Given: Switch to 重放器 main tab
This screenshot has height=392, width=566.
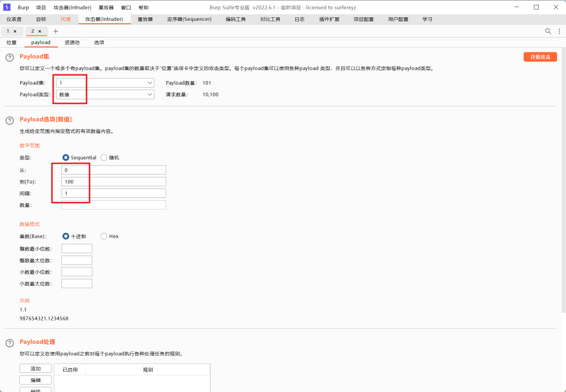Looking at the screenshot, I should pos(145,19).
